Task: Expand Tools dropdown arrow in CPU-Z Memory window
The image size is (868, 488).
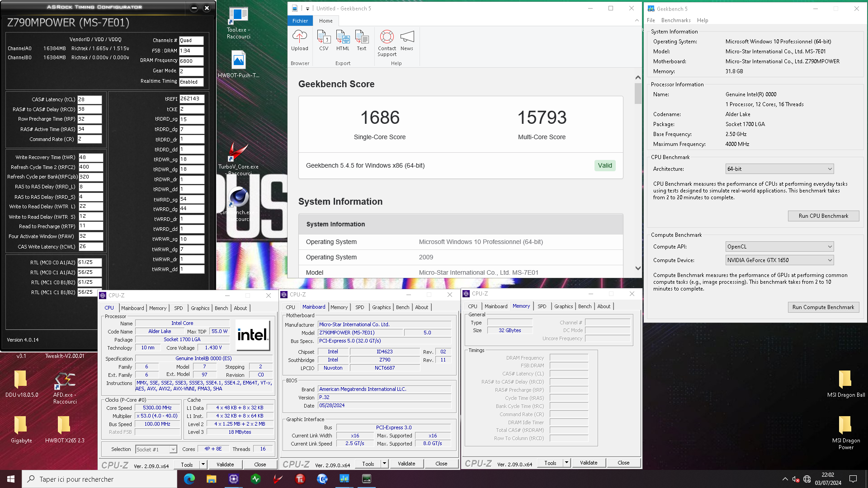Action: tap(566, 463)
